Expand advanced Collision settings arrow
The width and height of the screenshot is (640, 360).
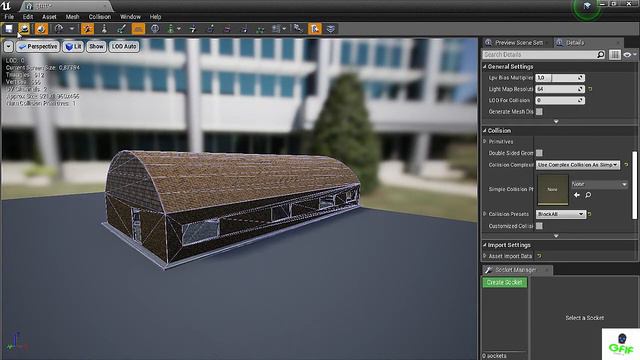click(556, 236)
